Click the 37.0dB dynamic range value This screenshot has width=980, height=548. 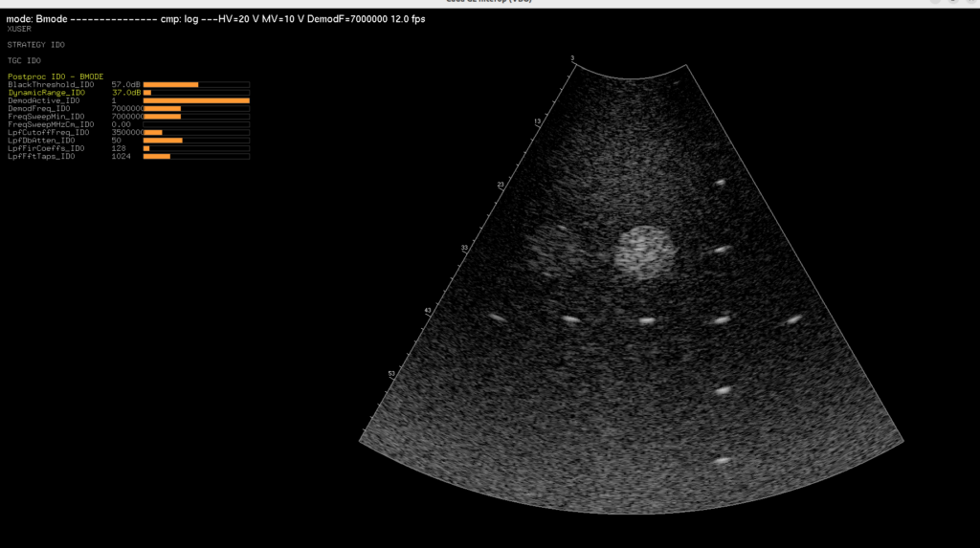(125, 93)
